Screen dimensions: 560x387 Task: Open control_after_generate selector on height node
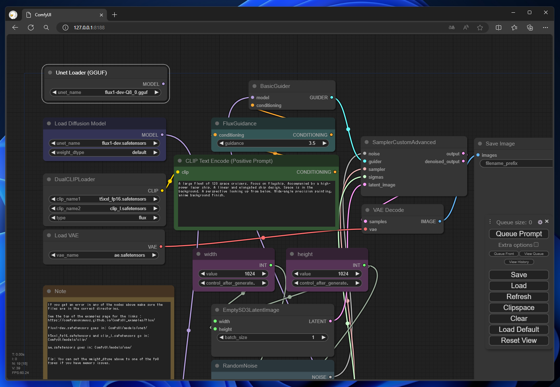click(326, 283)
